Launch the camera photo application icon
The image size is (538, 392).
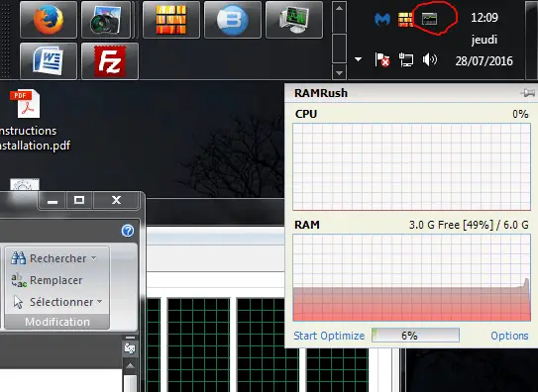[106, 20]
